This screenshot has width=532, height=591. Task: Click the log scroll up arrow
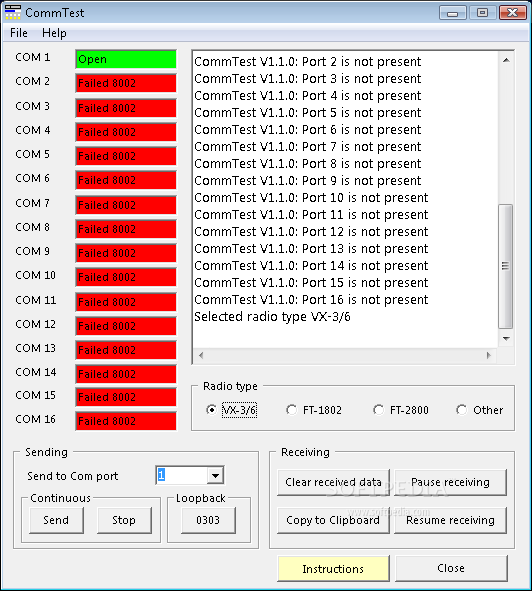coord(506,60)
